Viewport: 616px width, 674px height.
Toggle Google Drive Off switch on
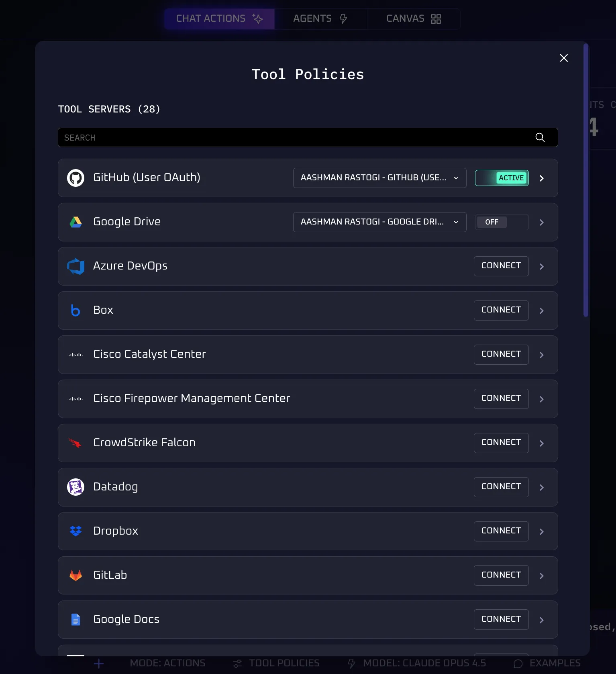click(502, 222)
